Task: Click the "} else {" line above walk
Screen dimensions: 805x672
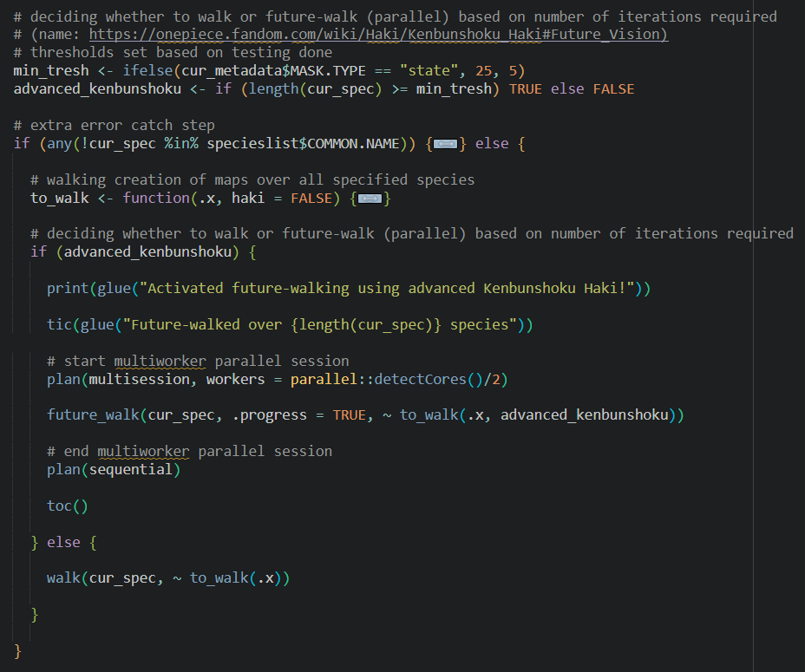Action: click(63, 543)
